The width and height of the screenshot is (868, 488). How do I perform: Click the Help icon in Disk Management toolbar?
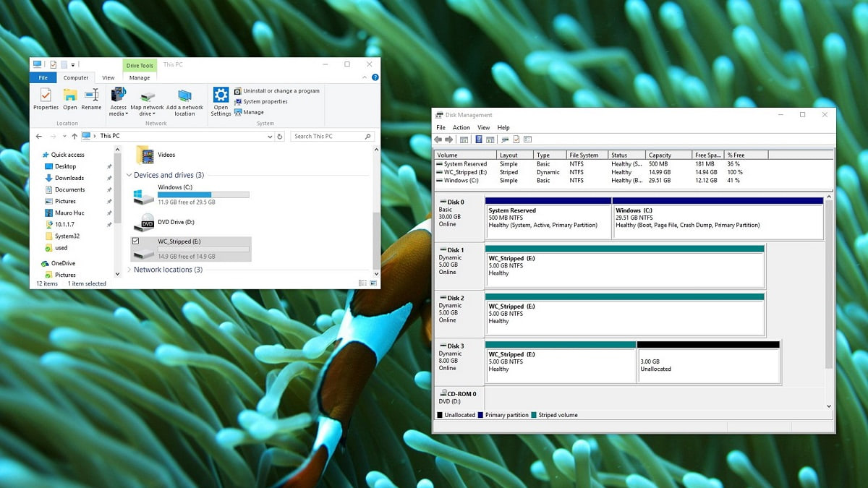point(478,140)
